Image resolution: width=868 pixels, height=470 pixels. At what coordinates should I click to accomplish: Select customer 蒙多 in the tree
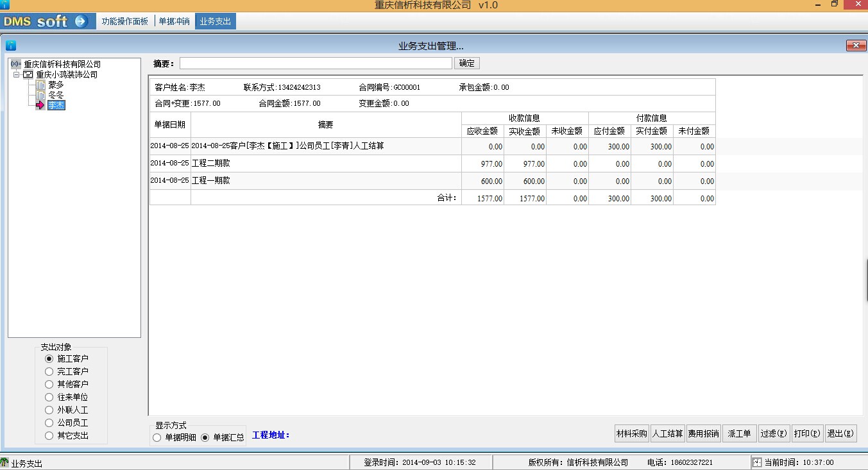click(x=56, y=85)
